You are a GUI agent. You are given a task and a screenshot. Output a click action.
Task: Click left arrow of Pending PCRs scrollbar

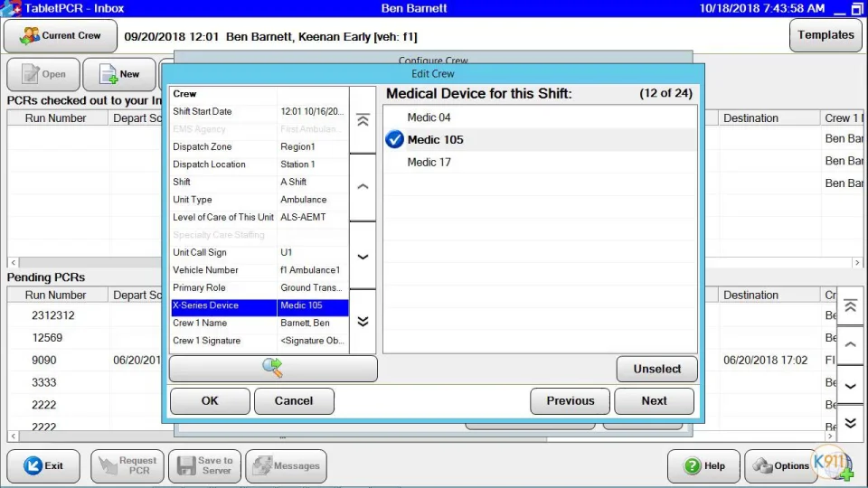pos(14,436)
